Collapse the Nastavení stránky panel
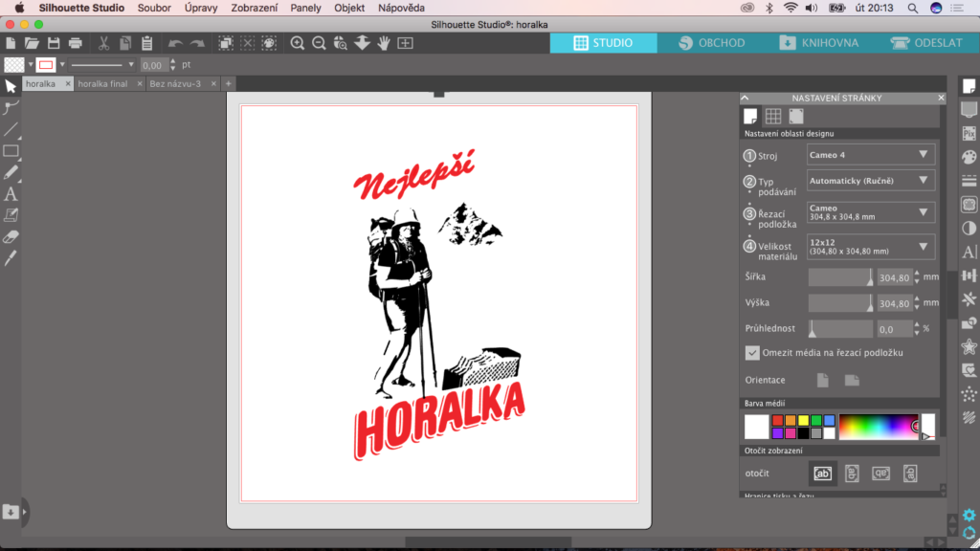The image size is (980, 551). click(x=745, y=99)
